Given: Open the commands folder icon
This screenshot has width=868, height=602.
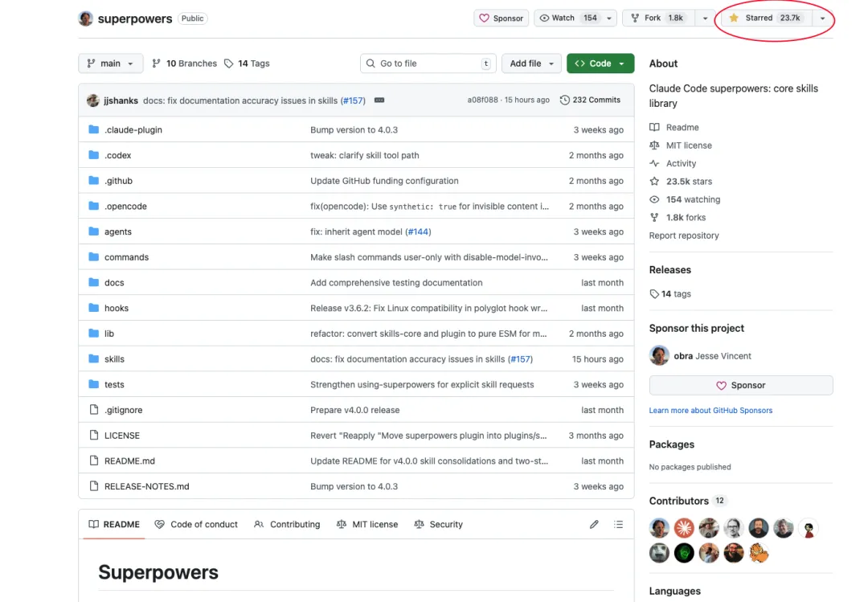Looking at the screenshot, I should (x=93, y=257).
